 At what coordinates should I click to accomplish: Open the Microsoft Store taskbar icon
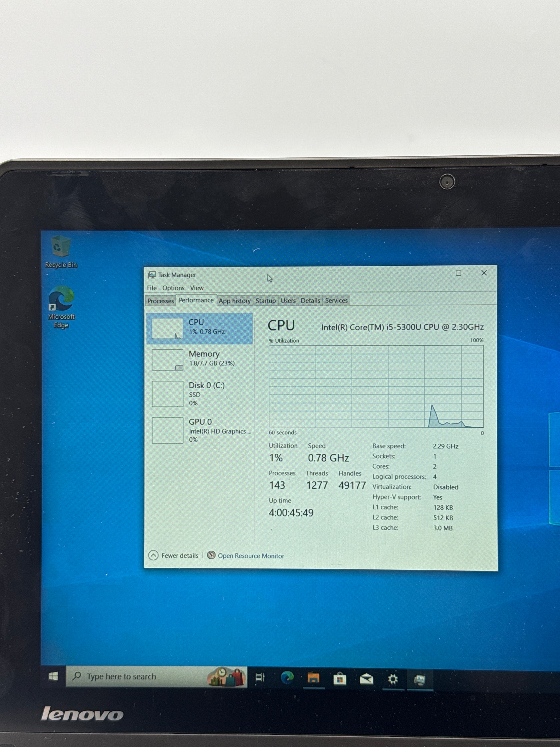tap(340, 678)
